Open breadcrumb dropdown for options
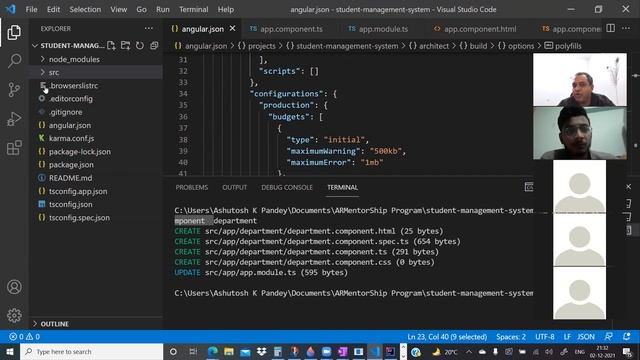This screenshot has width=640, height=360. (x=516, y=46)
